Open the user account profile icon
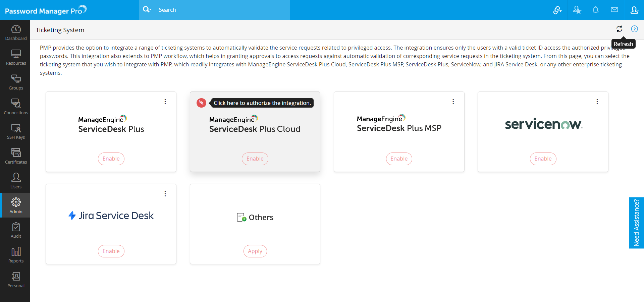The image size is (644, 302). (x=634, y=10)
